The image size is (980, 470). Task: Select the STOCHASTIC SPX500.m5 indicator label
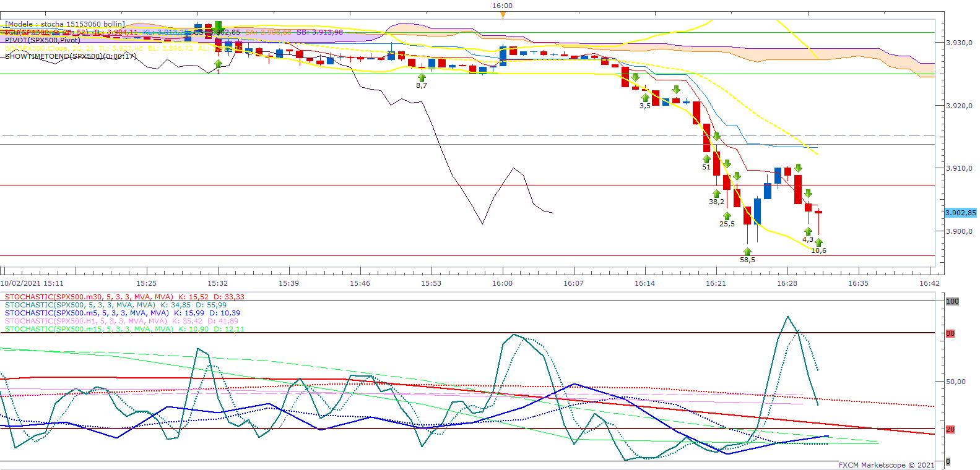pos(123,313)
